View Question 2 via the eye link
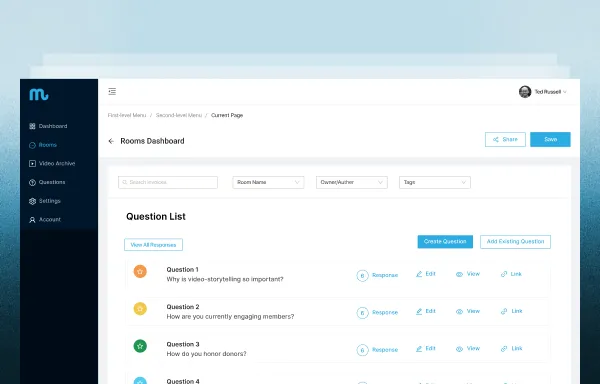Viewport: 600px width, 384px height. point(468,311)
